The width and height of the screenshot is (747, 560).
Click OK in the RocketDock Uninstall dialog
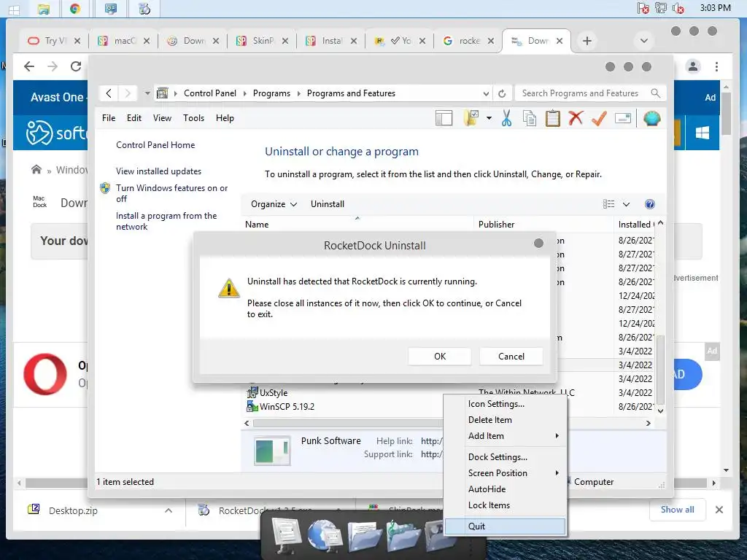click(440, 356)
